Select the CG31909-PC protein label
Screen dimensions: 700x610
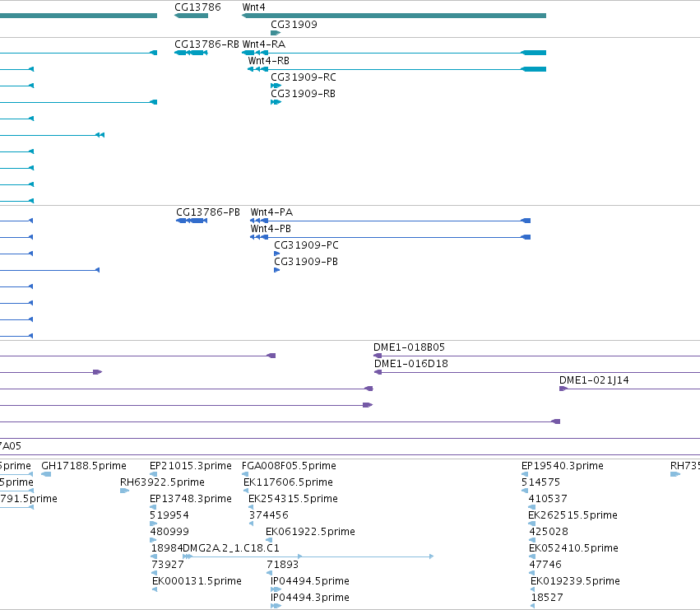306,245
